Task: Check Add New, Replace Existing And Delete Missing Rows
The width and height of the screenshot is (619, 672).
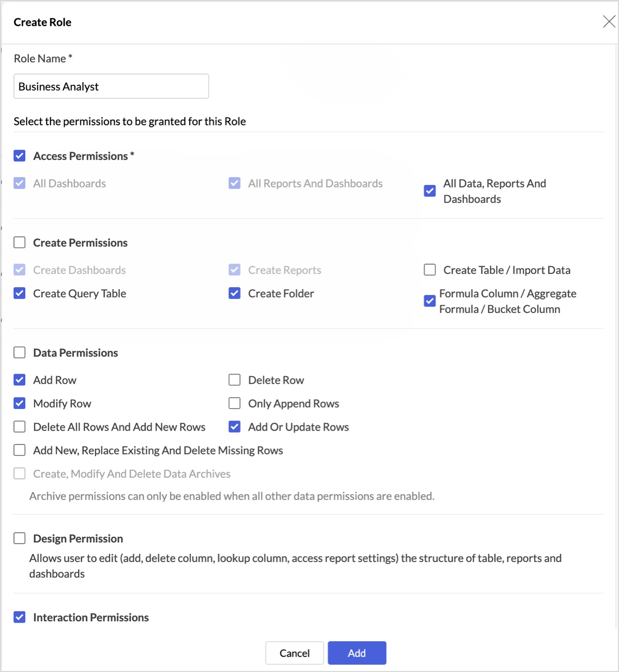Action: 20,450
